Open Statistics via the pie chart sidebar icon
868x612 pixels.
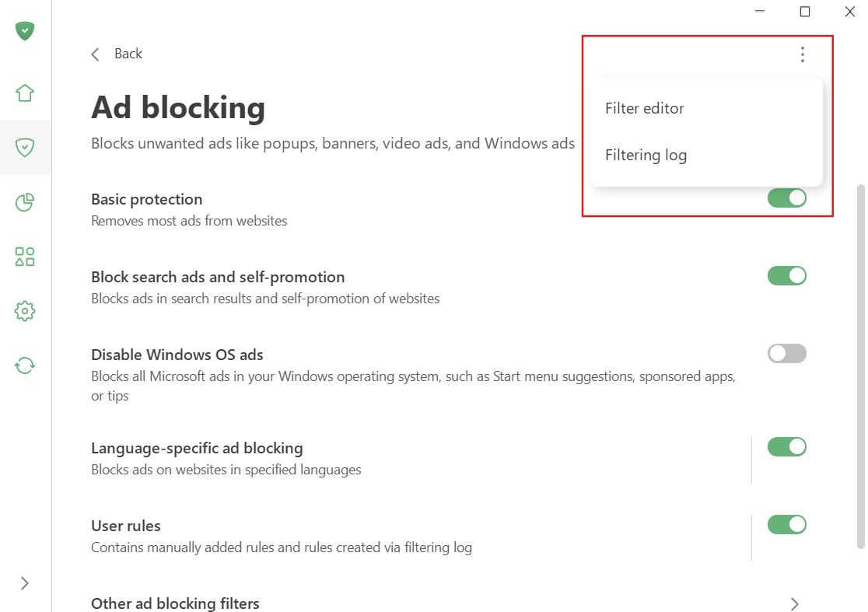coord(25,201)
